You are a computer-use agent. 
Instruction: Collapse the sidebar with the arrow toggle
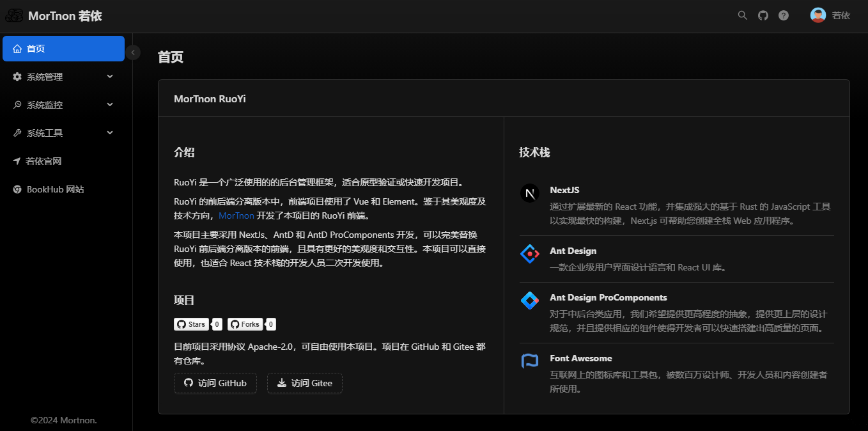[x=133, y=53]
